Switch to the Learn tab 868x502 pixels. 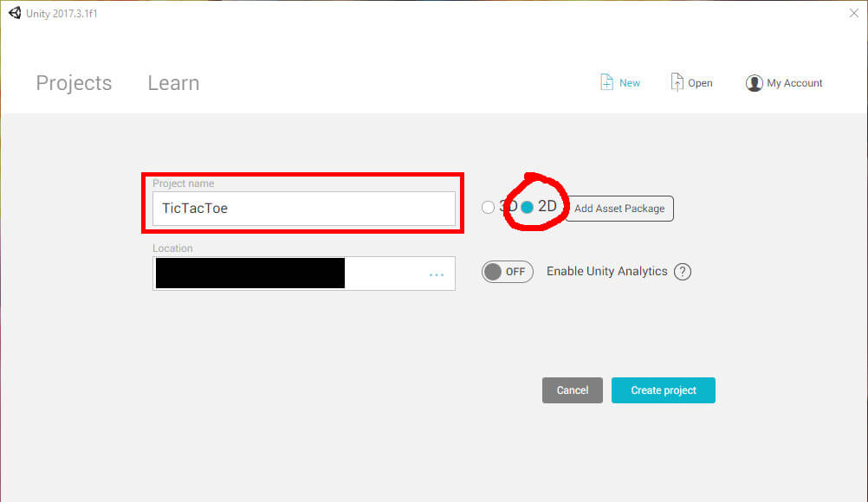pos(173,83)
